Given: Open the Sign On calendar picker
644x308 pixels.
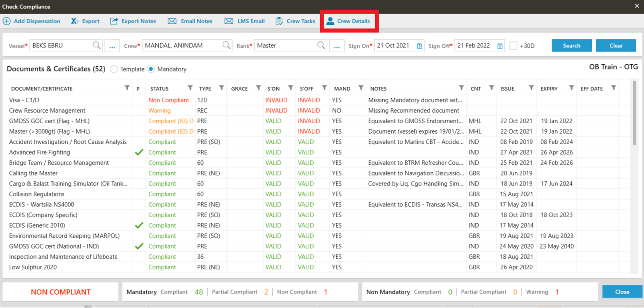Looking at the screenshot, I should pyautogui.click(x=419, y=46).
